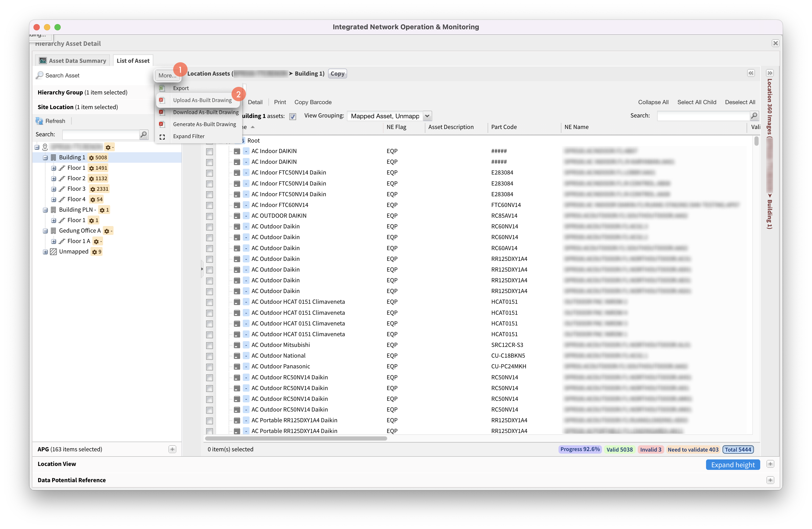The image size is (812, 529).
Task: Click the Copy button next to Building 1
Action: pos(337,73)
